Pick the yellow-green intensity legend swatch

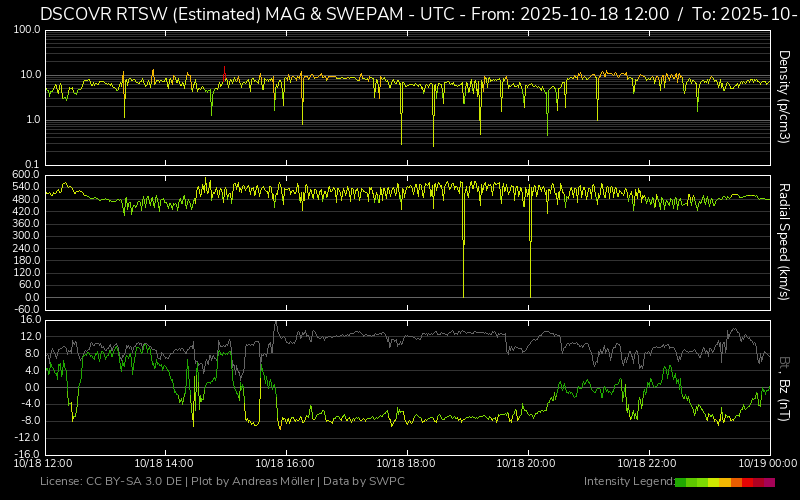(x=714, y=482)
